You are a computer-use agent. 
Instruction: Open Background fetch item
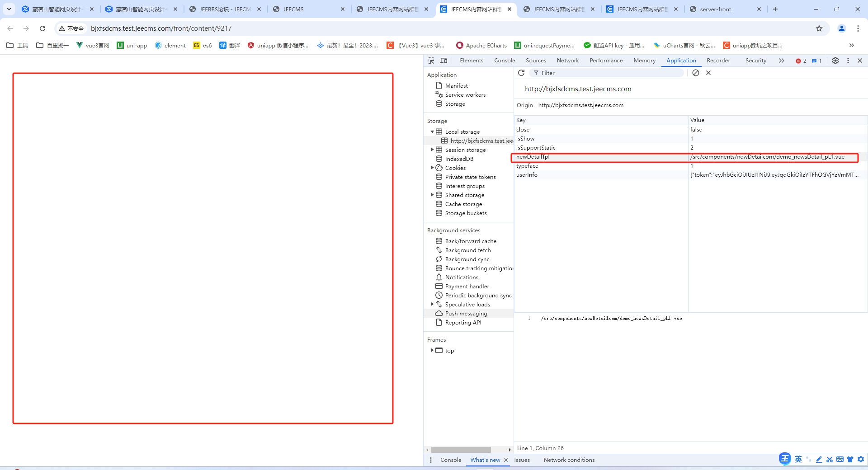468,250
